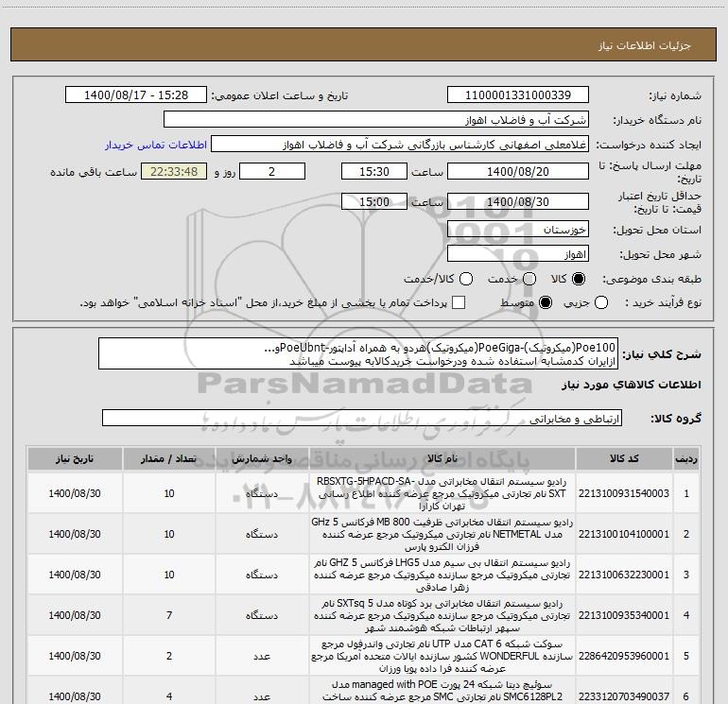Click the اطلاعات کالاهای مورد نیاز heading

pos(631,385)
